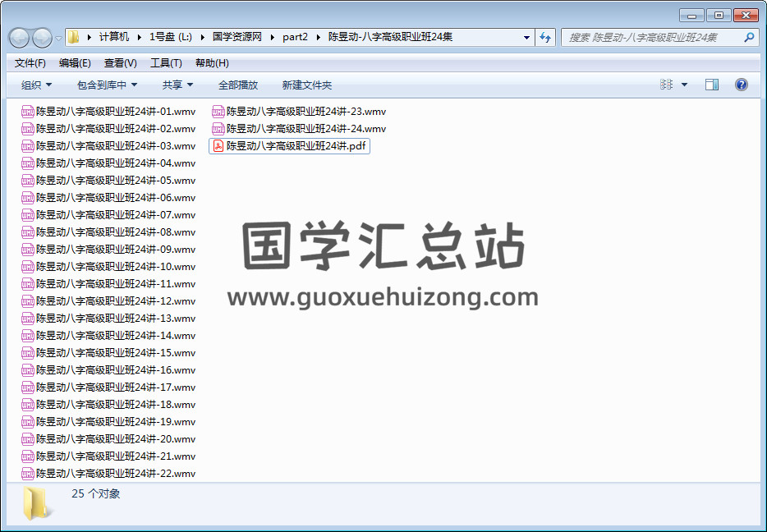
Task: Click the Forward navigation arrow button
Action: coord(42,38)
